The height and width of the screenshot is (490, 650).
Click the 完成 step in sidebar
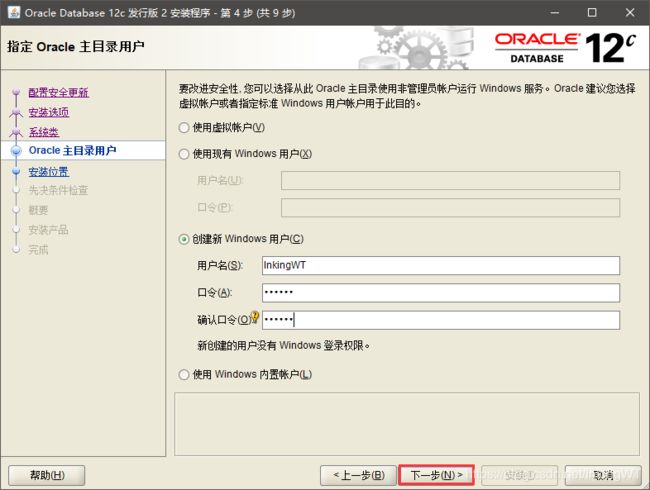(x=38, y=250)
